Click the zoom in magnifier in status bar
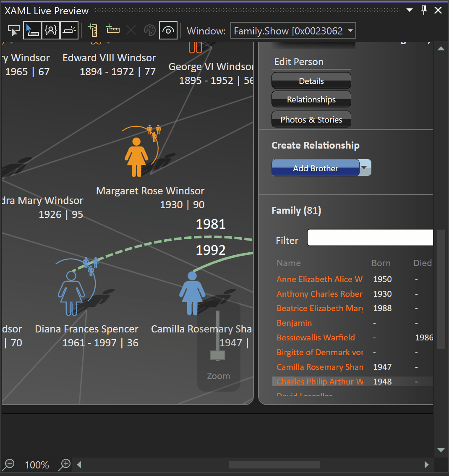Viewport: 449px width, 476px height. [x=64, y=465]
